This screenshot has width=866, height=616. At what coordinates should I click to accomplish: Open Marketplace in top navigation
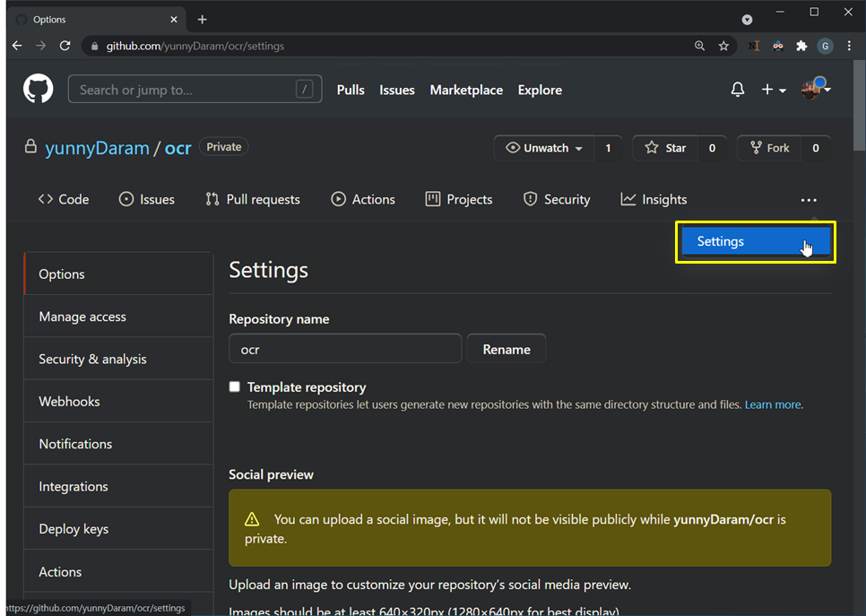pos(466,90)
